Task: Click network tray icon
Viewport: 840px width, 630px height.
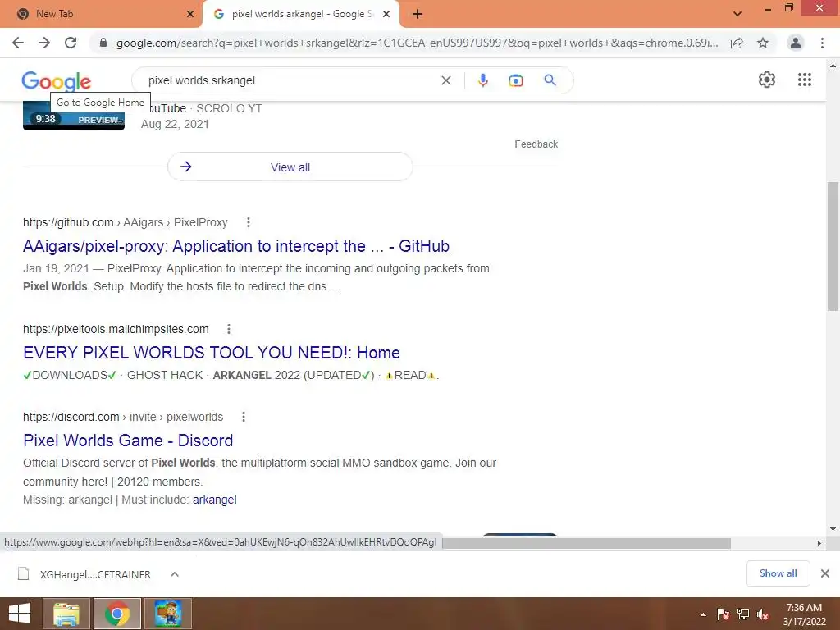Action: (x=743, y=614)
